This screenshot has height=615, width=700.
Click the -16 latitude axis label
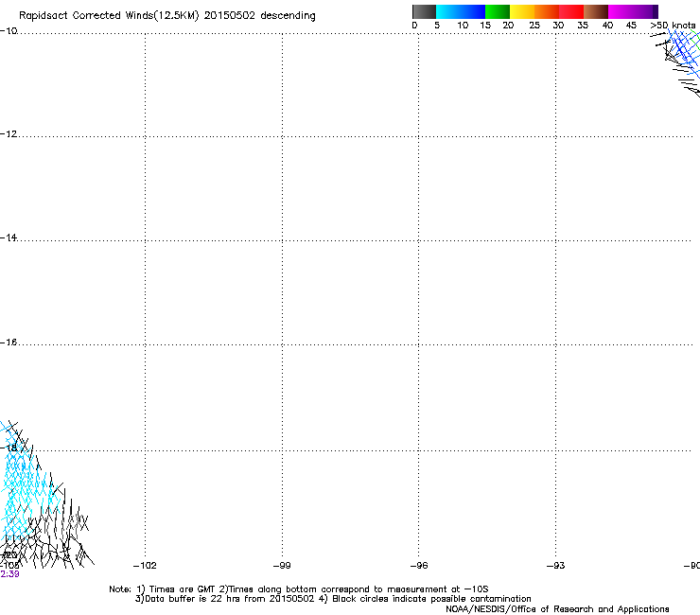9,343
